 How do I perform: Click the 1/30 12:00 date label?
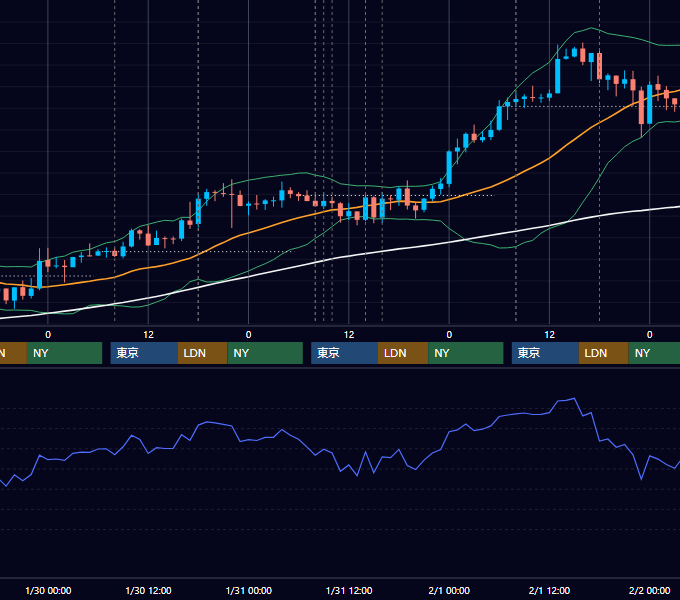point(148,590)
